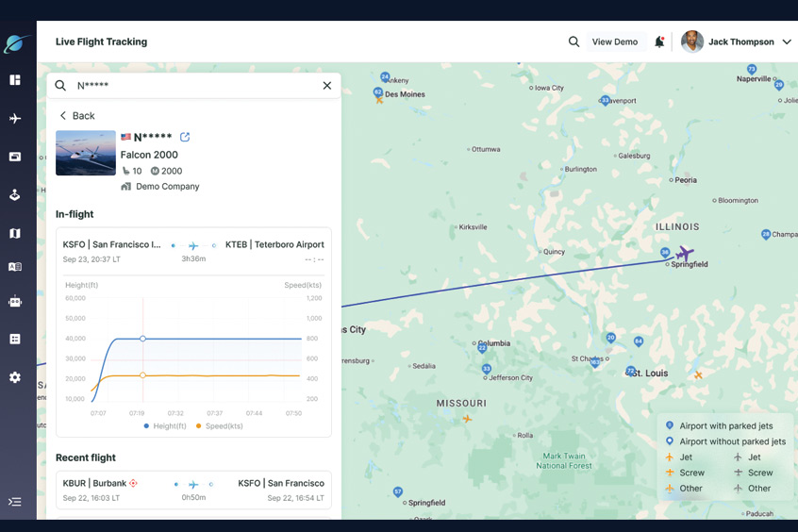Viewport: 798px width, 532px height.
Task: Open settings gear in the sidebar
Action: (x=15, y=377)
